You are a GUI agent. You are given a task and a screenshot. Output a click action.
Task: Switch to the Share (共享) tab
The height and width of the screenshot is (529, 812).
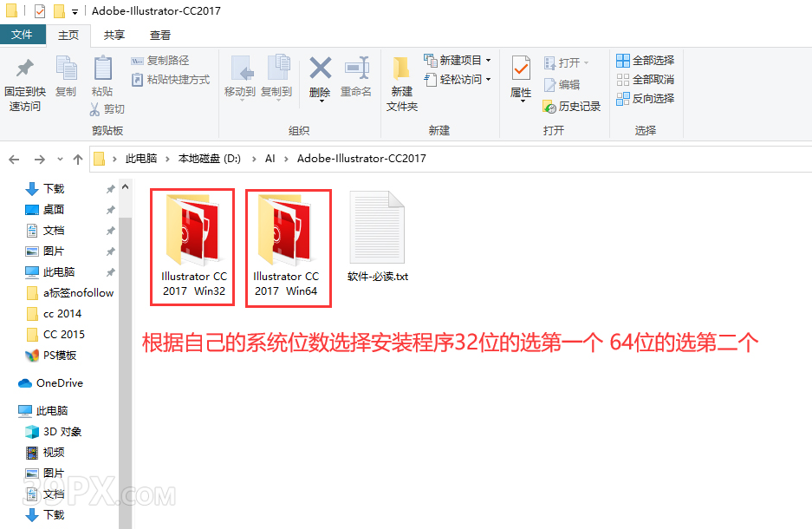114,36
